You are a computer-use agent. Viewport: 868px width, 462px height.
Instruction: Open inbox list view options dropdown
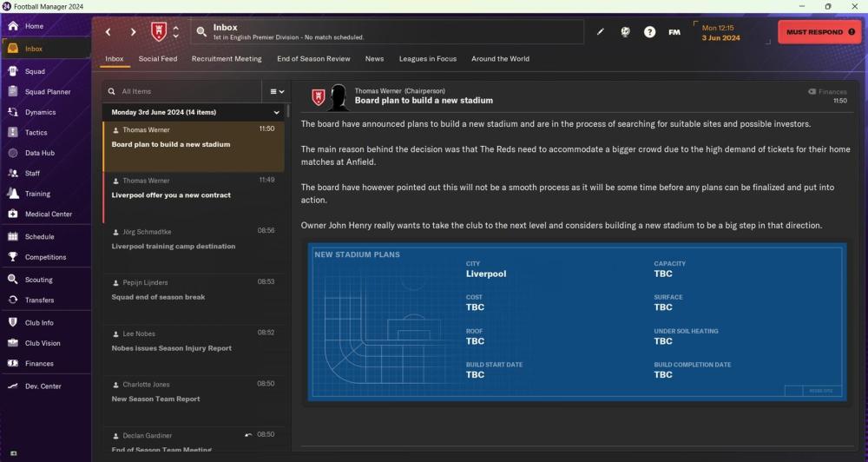(277, 91)
